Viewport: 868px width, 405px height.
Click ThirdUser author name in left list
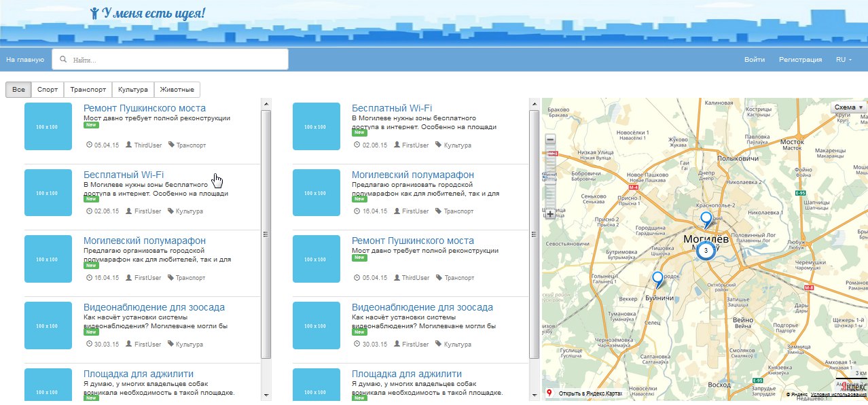coord(147,145)
